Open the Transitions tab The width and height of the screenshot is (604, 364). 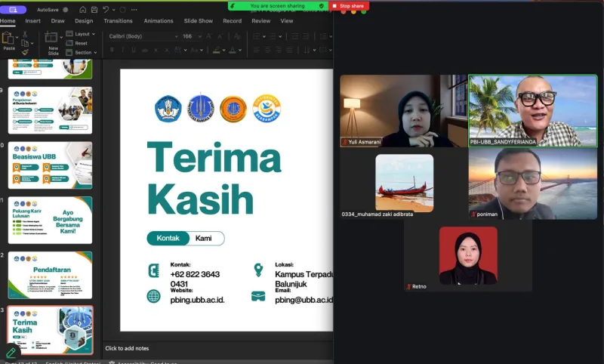click(x=118, y=21)
